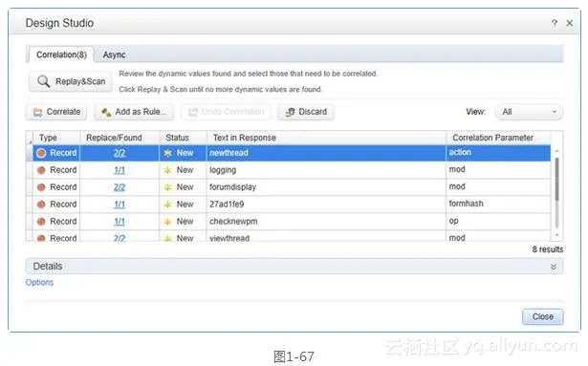Click the Discard trash icon
The width and height of the screenshot is (588, 366).
click(290, 112)
